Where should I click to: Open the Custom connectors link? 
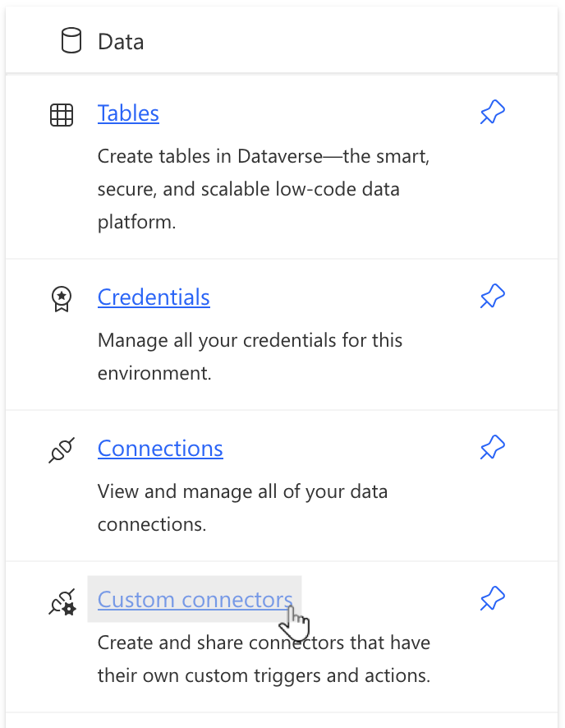(x=195, y=600)
